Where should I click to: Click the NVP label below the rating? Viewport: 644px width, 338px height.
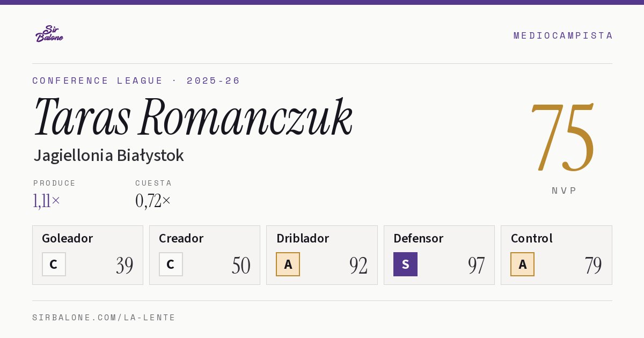click(x=565, y=190)
